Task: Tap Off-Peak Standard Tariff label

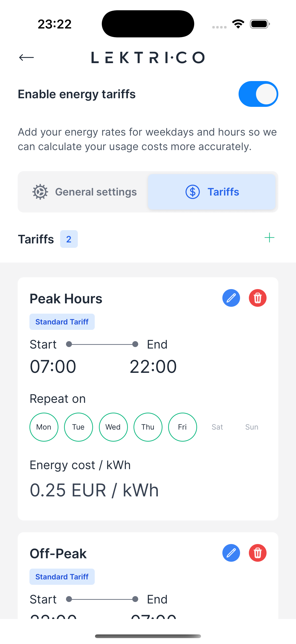Action: 62,577
